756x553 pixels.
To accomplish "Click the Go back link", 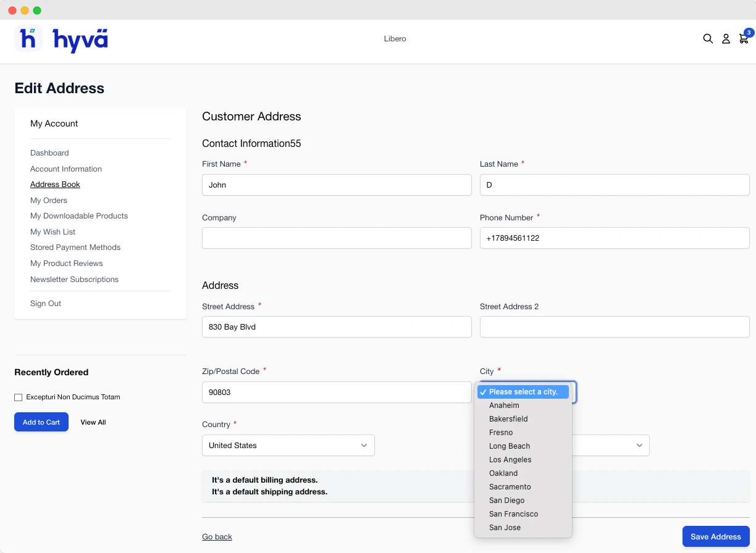I will [x=217, y=536].
